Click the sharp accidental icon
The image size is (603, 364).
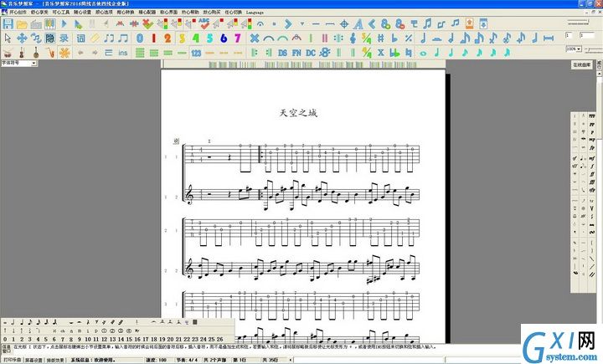pyautogui.click(x=380, y=38)
